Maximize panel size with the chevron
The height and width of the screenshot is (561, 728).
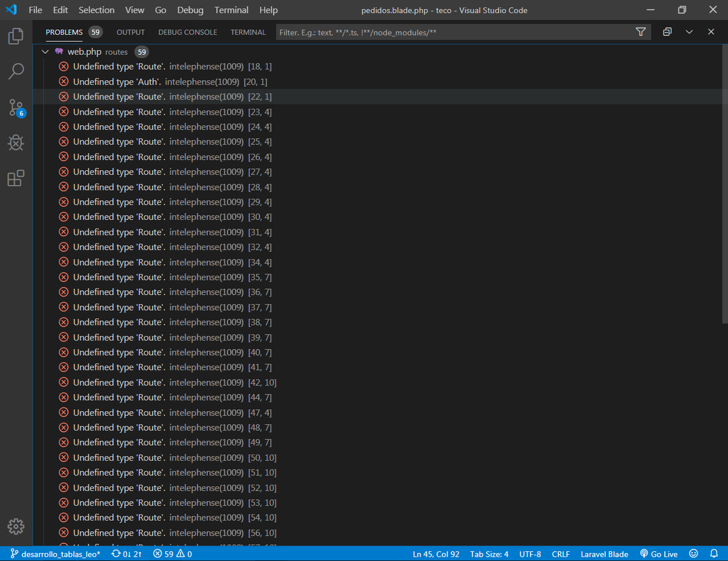pyautogui.click(x=689, y=32)
